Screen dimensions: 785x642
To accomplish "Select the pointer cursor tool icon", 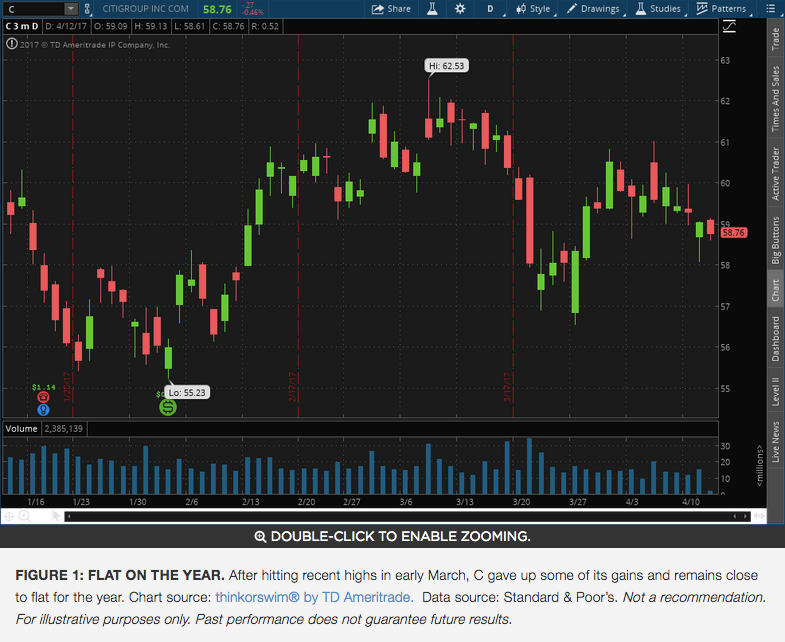I will (x=56, y=516).
